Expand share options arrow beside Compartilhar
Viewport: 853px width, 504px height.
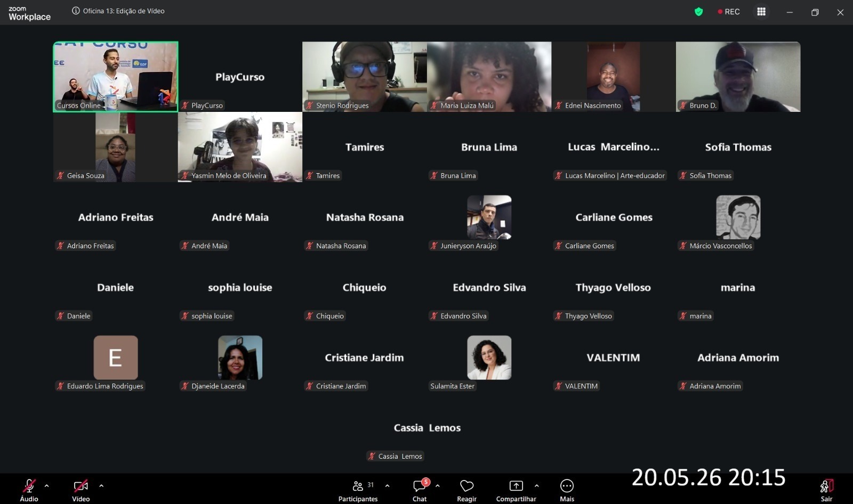537,486
